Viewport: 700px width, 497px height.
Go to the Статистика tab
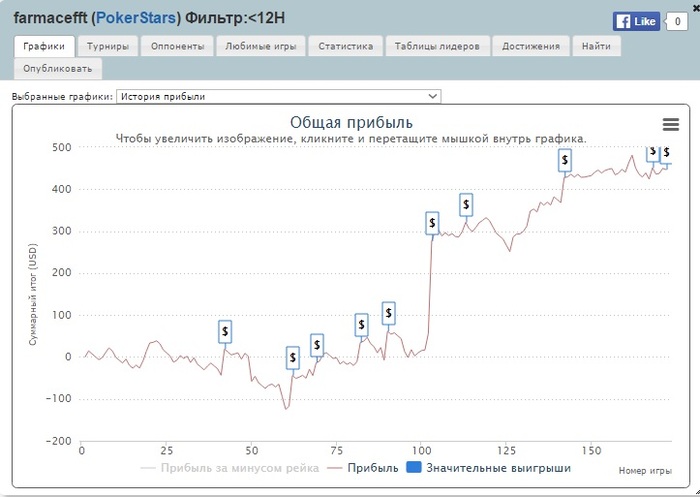[x=346, y=46]
